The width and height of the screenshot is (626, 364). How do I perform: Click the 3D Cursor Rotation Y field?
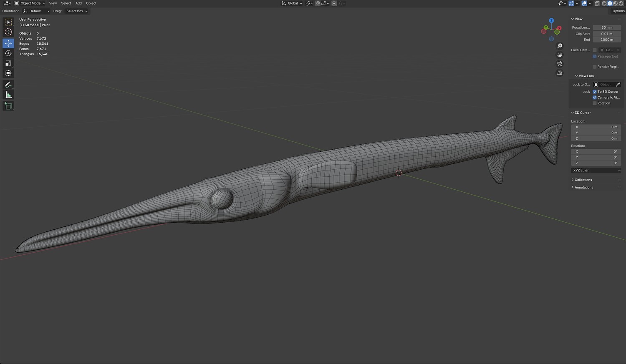596,158
